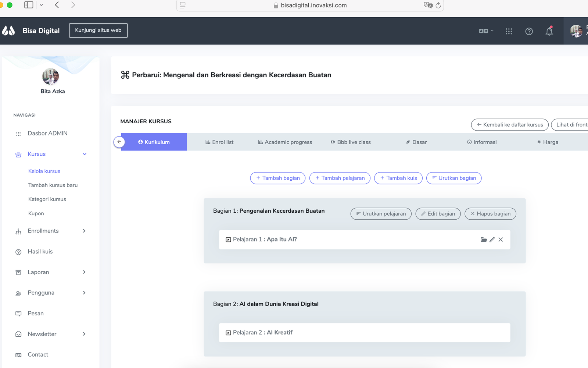Screen dimensions: 588x368
Task: Click the folder icon on Pelajaran 1
Action: click(x=484, y=240)
